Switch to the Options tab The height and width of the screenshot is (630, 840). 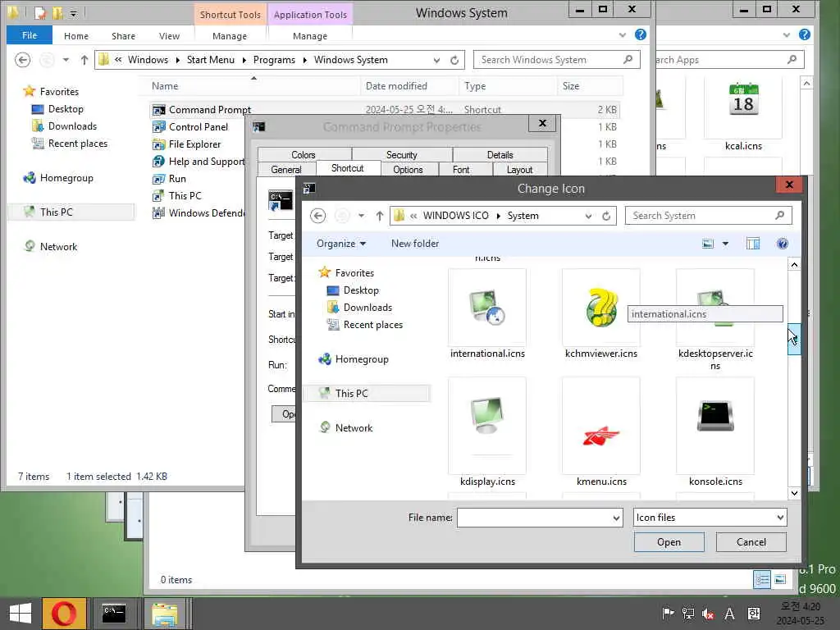tap(409, 169)
